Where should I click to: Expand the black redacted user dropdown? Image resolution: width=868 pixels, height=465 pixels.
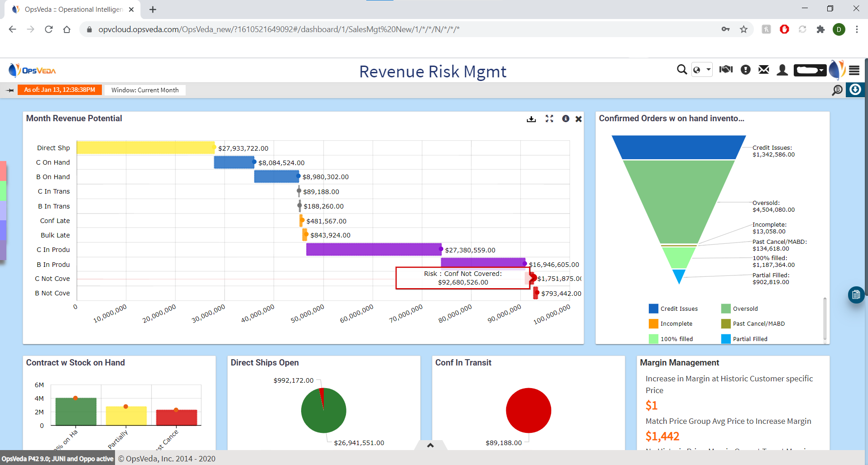pyautogui.click(x=810, y=70)
